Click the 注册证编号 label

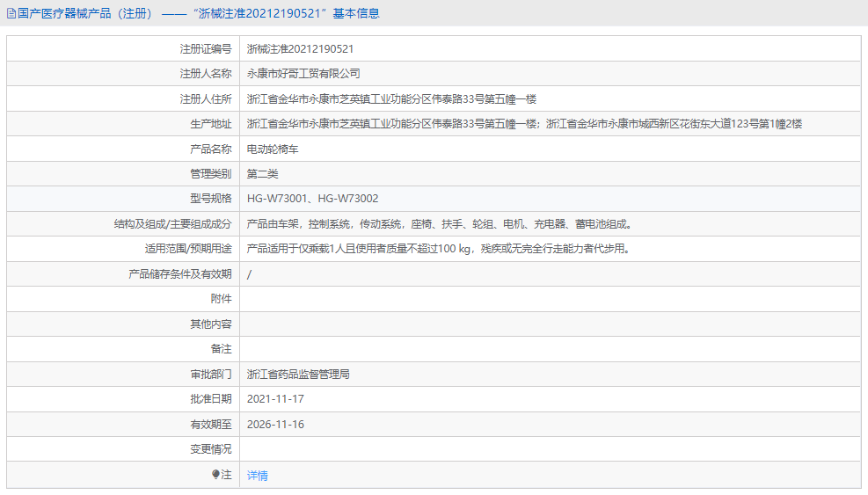tap(206, 48)
